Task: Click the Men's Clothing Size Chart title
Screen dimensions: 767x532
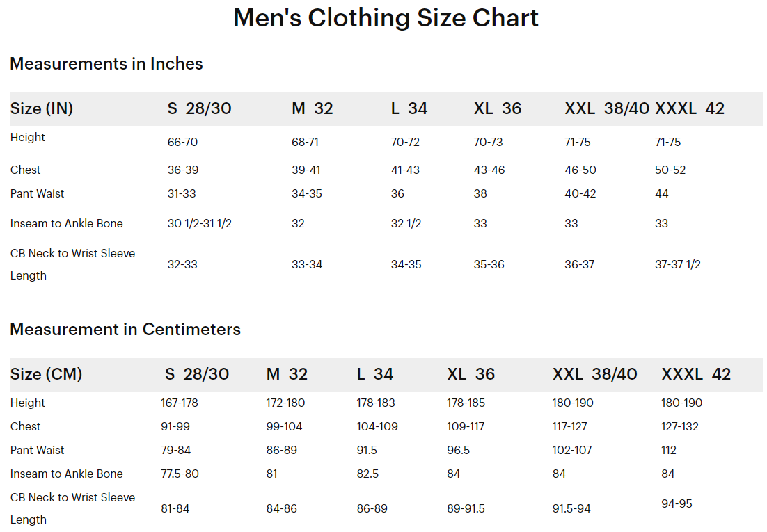Action: point(386,18)
